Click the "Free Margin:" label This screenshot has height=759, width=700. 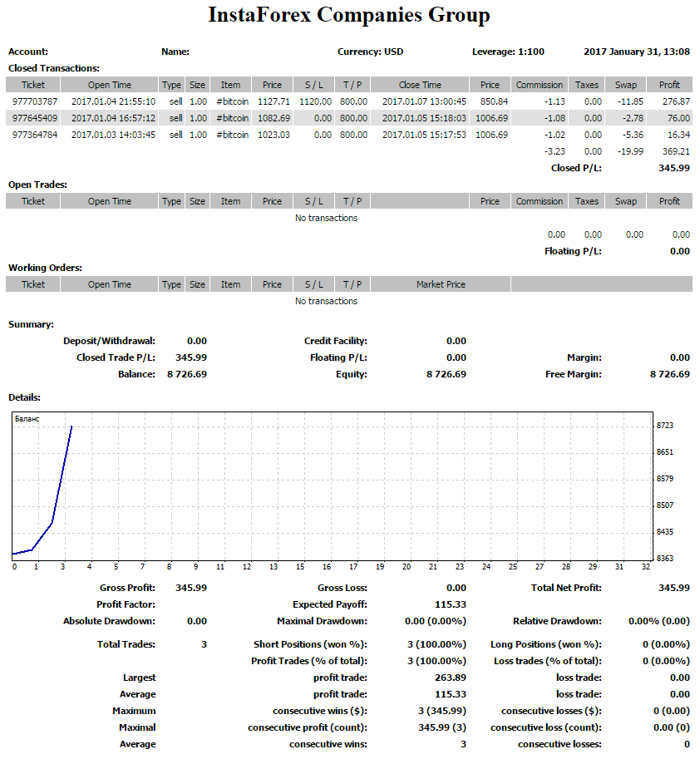tap(573, 374)
